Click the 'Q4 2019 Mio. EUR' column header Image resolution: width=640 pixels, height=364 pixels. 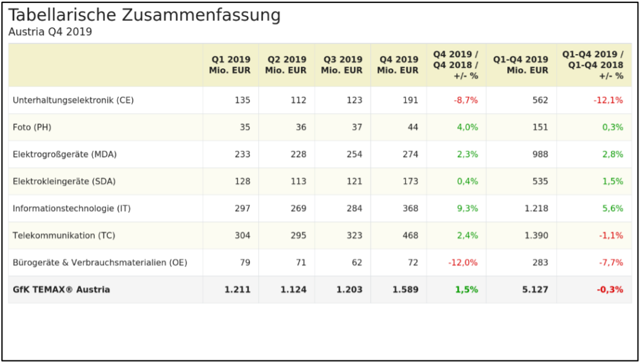398,65
